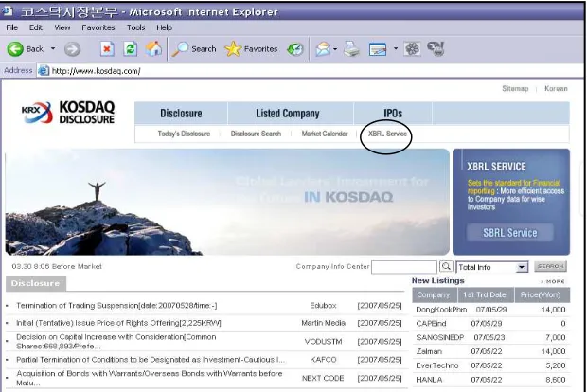587x392 pixels.
Task: Click the green Back arrow icon
Action: click(x=15, y=49)
